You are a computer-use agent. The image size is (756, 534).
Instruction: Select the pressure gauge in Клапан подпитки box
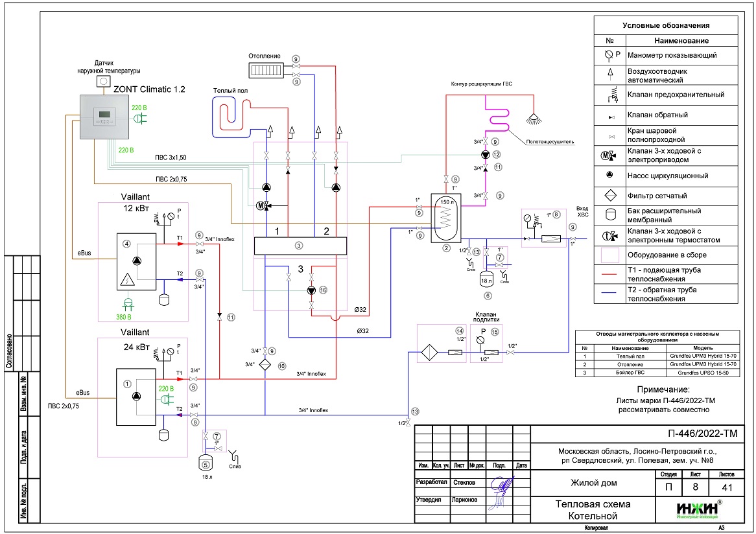(480, 338)
